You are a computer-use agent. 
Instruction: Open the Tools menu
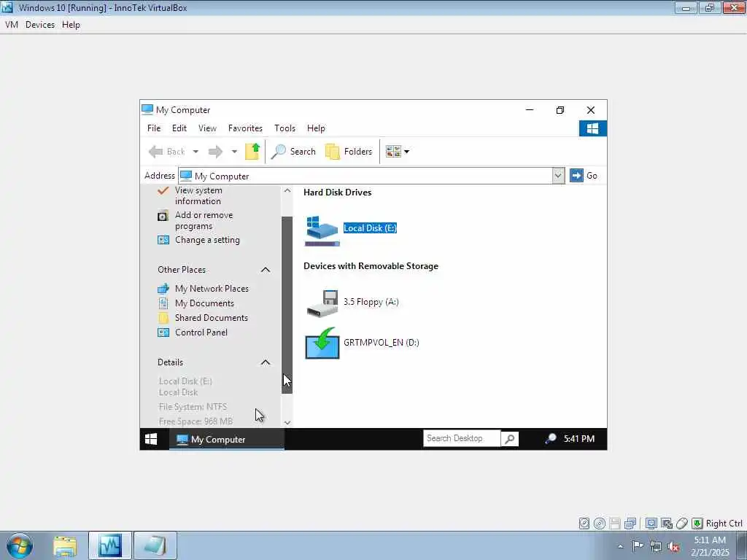pos(285,128)
